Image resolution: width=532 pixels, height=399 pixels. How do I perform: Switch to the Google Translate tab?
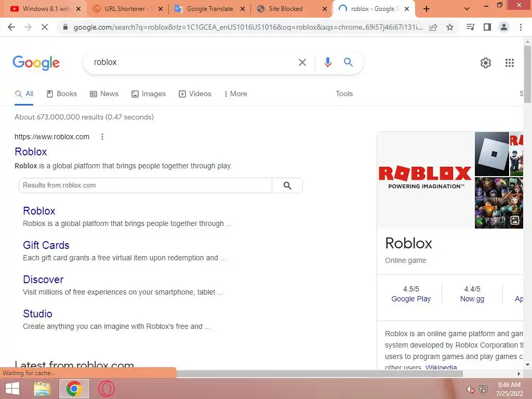[x=209, y=9]
